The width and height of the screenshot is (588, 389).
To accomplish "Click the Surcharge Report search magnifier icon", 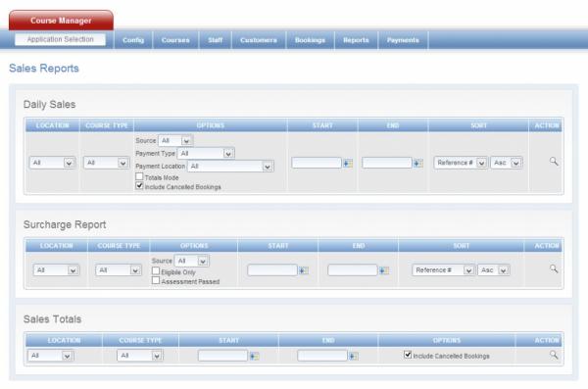I will (554, 268).
